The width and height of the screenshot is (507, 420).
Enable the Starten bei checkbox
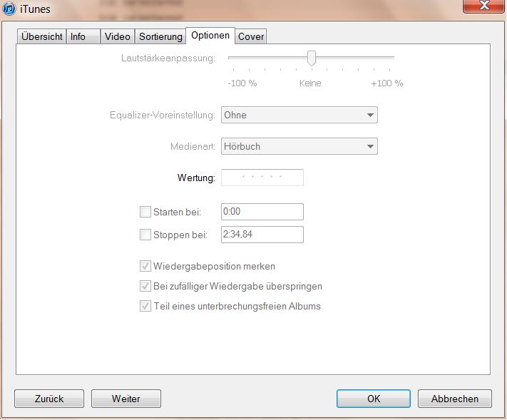145,212
